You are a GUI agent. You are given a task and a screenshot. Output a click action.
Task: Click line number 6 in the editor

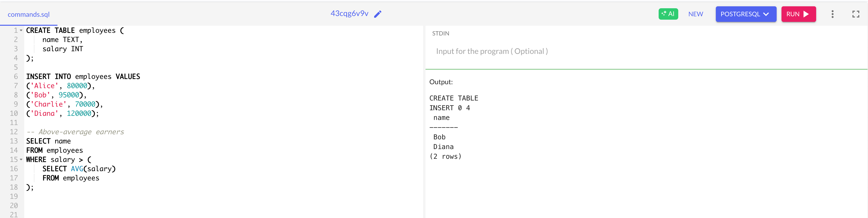tap(16, 76)
